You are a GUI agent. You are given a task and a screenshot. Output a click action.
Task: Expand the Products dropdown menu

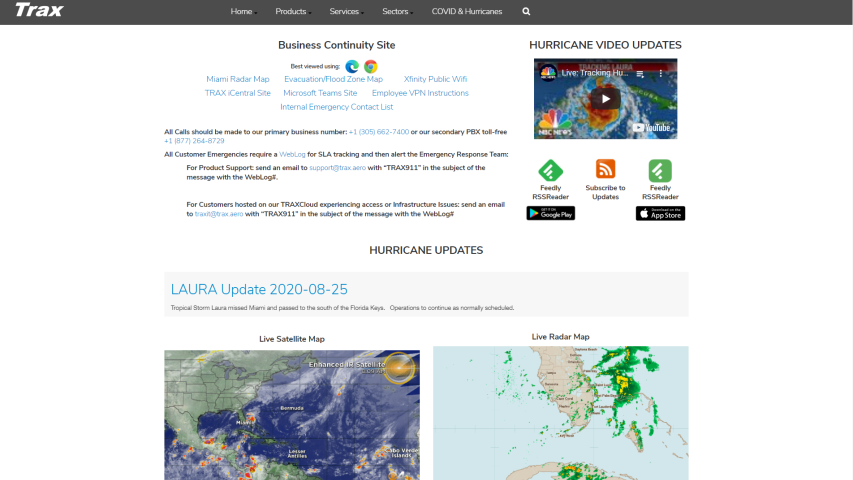point(291,12)
